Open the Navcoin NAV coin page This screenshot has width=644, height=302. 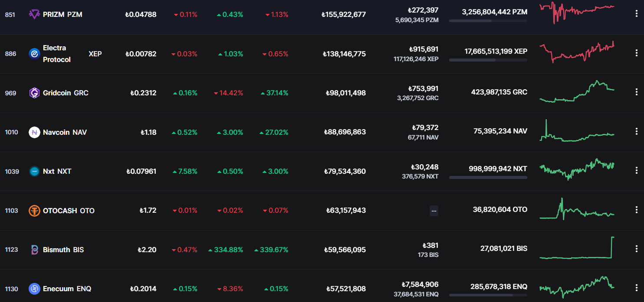tap(65, 132)
